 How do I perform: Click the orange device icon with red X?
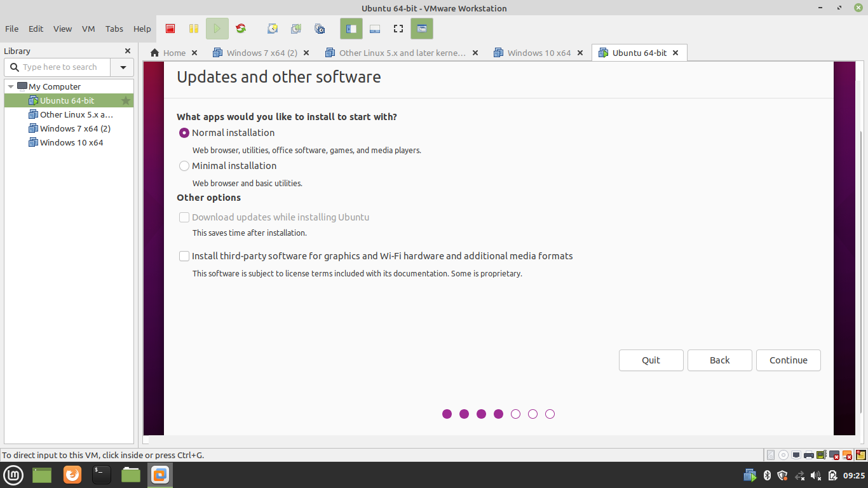848,455
